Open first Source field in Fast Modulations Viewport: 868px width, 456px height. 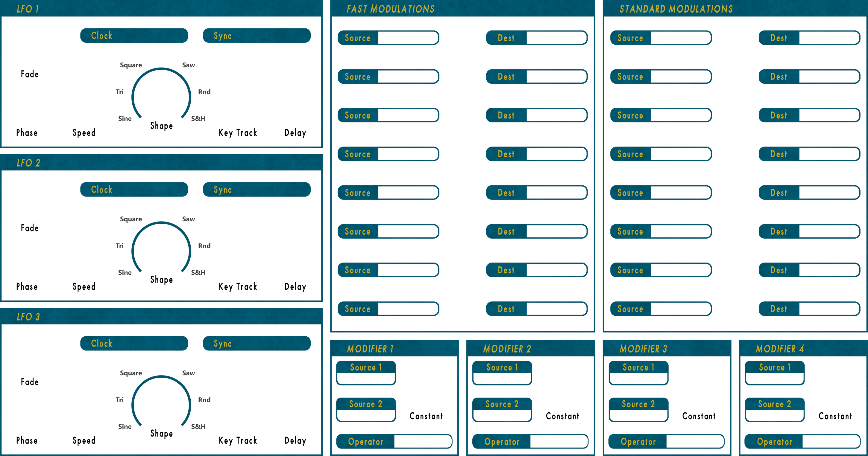click(x=388, y=38)
